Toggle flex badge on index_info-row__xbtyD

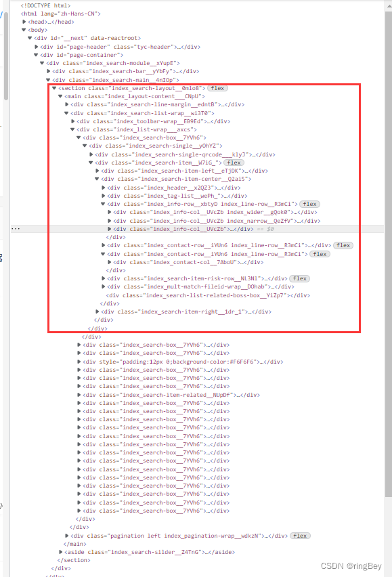tap(309, 204)
